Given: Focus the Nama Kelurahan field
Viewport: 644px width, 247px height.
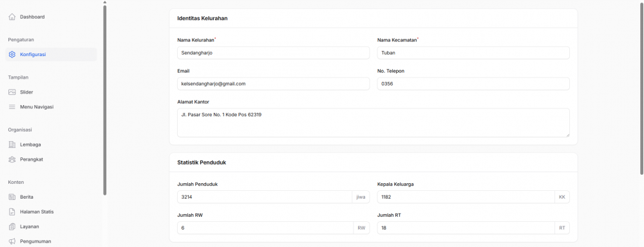Looking at the screenshot, I should click(x=274, y=53).
